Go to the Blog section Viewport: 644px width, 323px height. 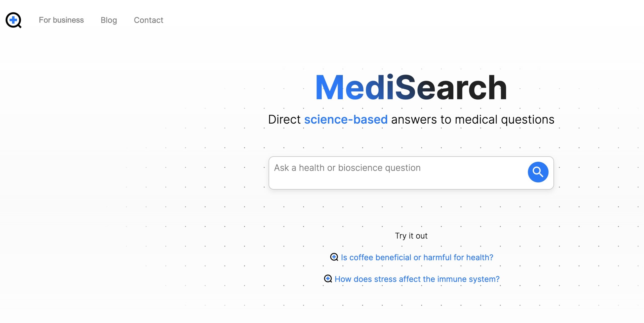(x=109, y=20)
